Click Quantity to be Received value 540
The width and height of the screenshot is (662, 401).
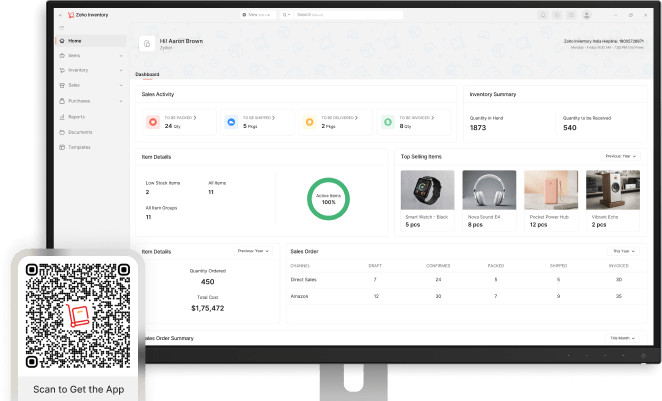570,128
